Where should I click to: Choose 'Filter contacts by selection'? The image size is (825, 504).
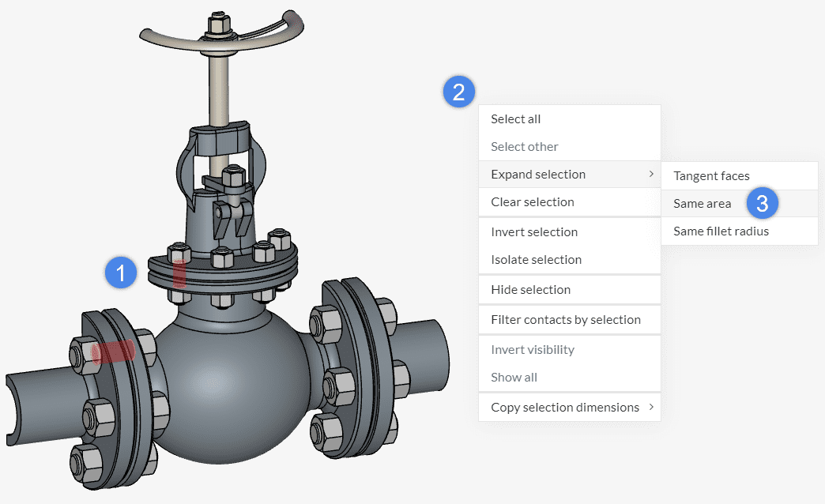(566, 320)
